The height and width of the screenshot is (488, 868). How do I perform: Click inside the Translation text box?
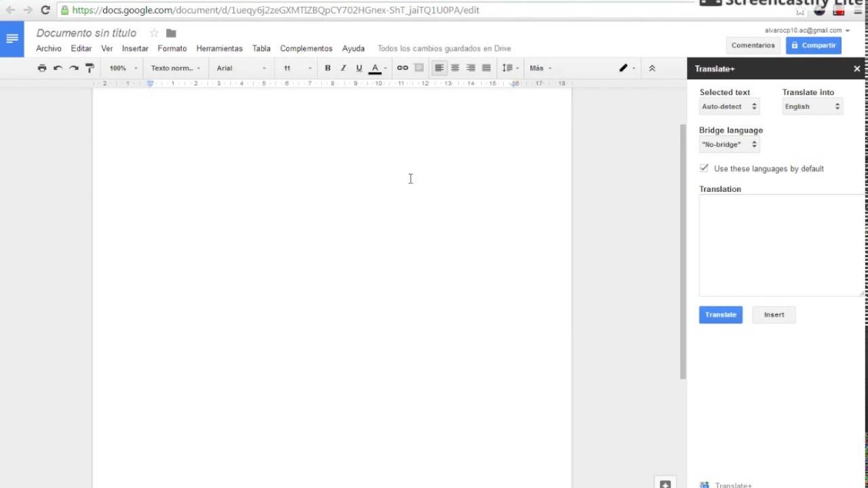pos(783,245)
